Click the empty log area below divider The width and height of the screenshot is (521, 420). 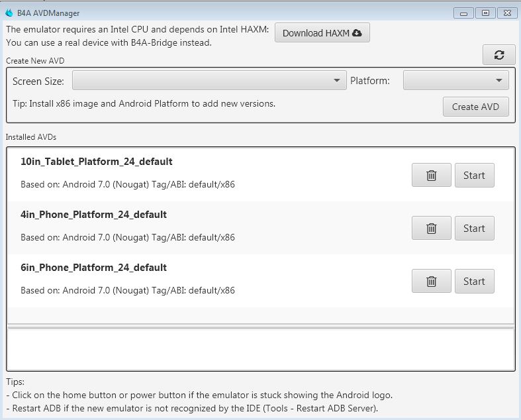click(260, 348)
